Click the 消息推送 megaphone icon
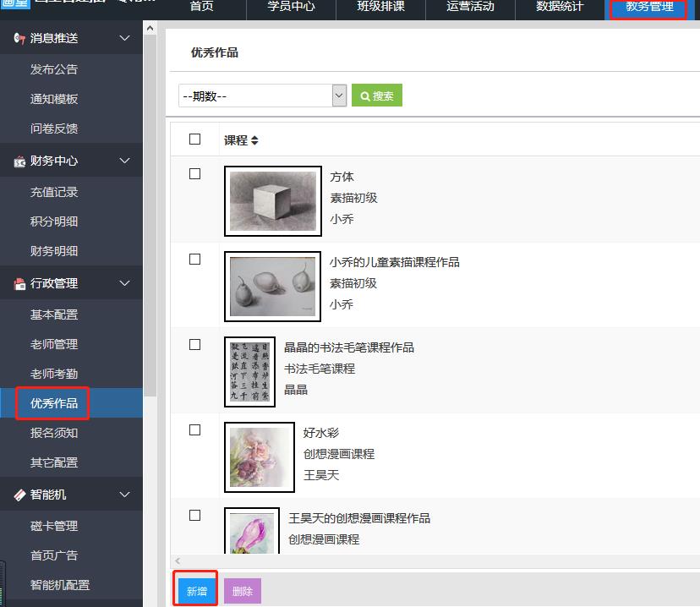 click(19, 38)
